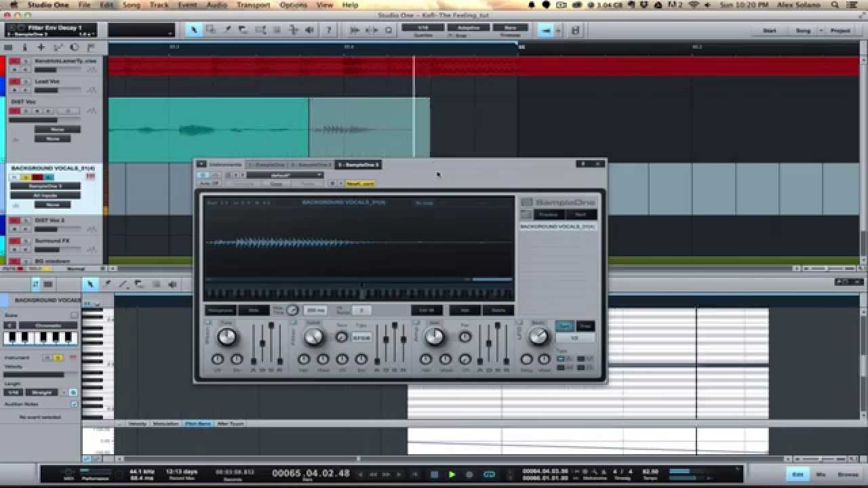
Task: Switch to the After Touch lane tab
Action: [231, 424]
